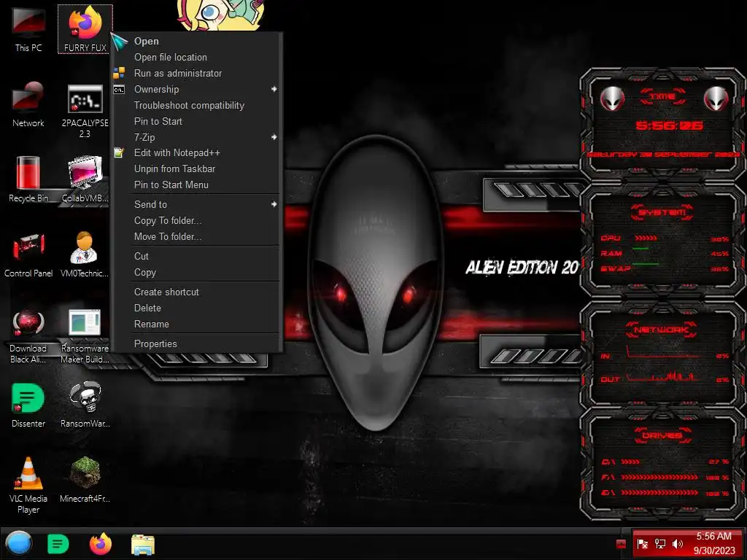Open Properties from the context menu
This screenshot has height=560, width=747.
(197, 344)
